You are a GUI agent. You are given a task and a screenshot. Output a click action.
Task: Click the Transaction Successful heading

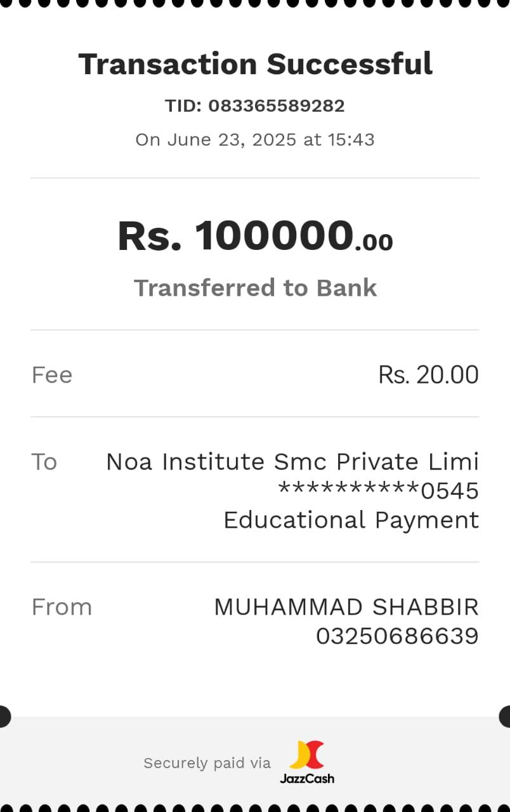pos(255,64)
